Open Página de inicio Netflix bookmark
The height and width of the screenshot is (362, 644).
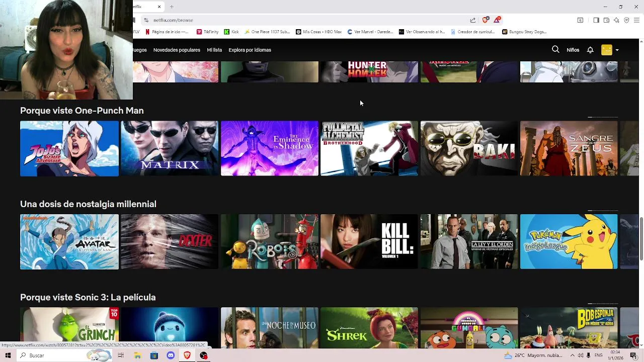[167, 32]
